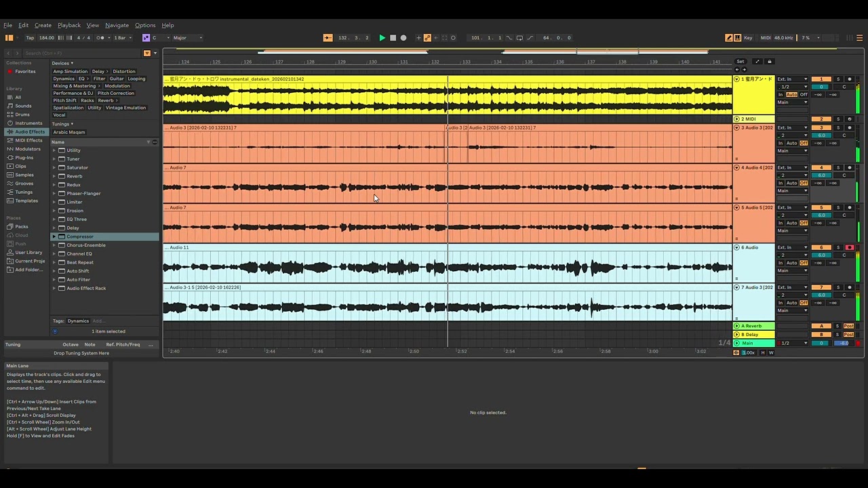Screen dimensions: 868x488
Task: Open the Help menu
Action: tap(167, 25)
